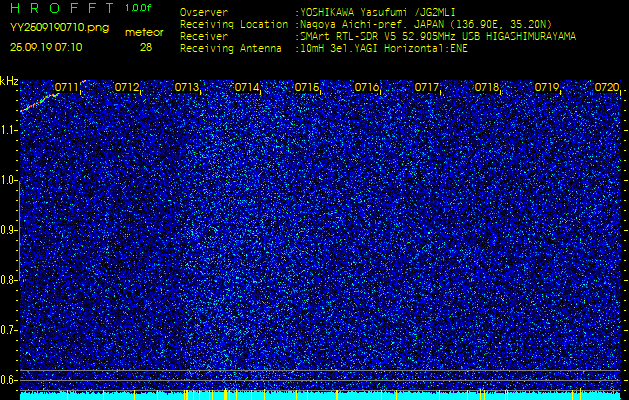The height and width of the screenshot is (400, 629).
Task: Click the 0.9 kHz axis label
Action: (8, 230)
